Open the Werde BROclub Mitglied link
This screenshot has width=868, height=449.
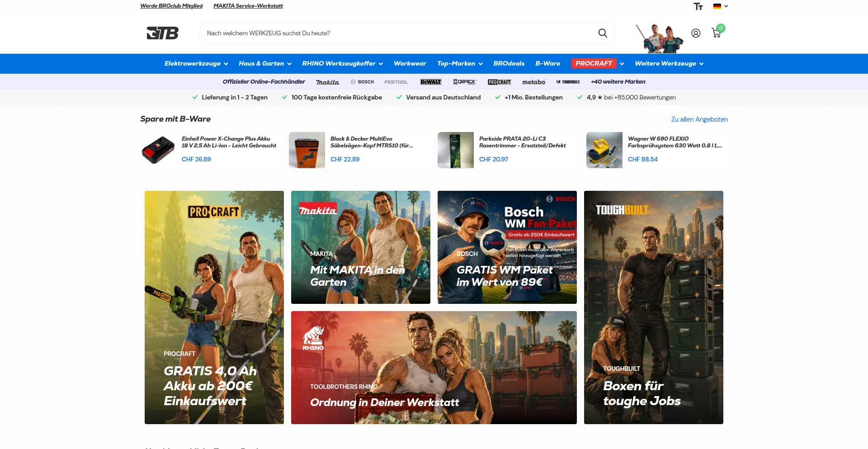tap(171, 6)
